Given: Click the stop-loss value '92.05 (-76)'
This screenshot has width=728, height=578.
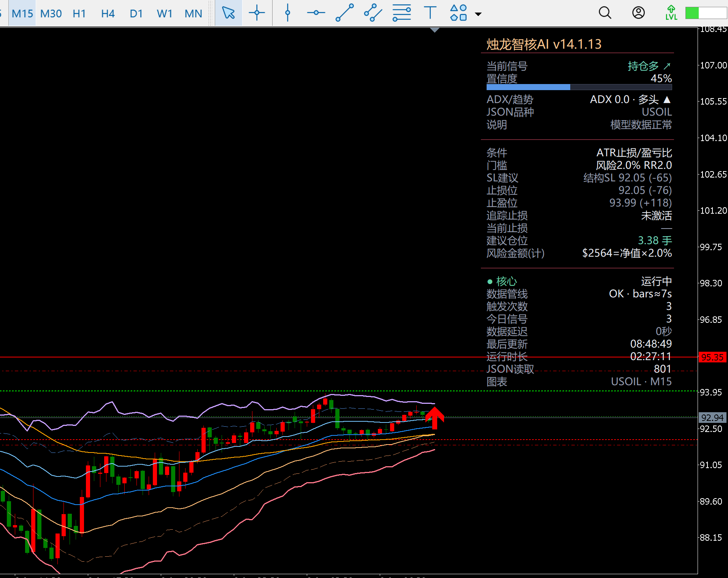Looking at the screenshot, I should point(645,191).
